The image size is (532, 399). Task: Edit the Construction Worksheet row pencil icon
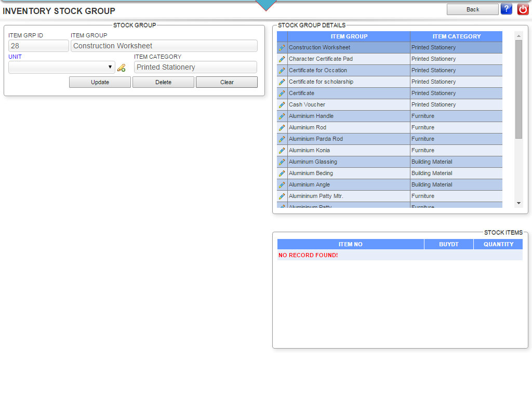[x=282, y=47]
